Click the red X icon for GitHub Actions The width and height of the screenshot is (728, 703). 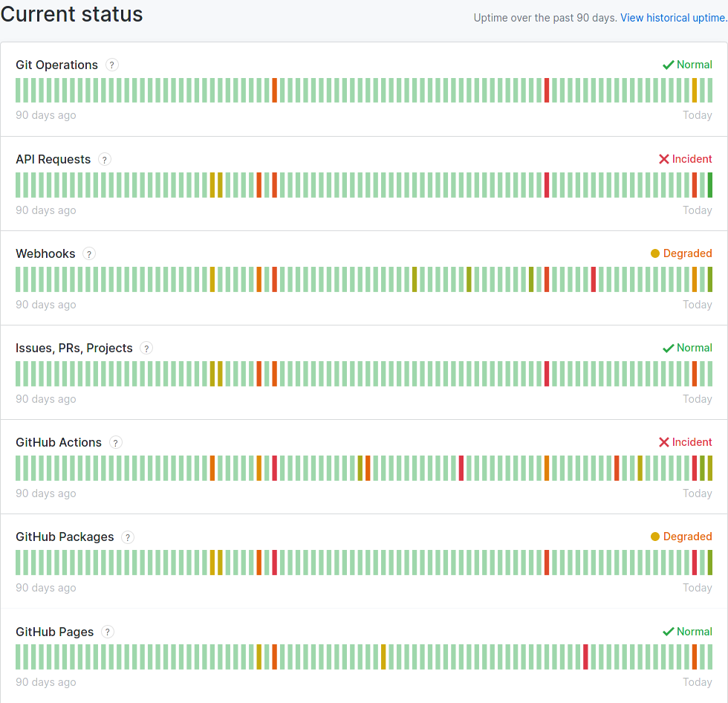pyautogui.click(x=664, y=442)
